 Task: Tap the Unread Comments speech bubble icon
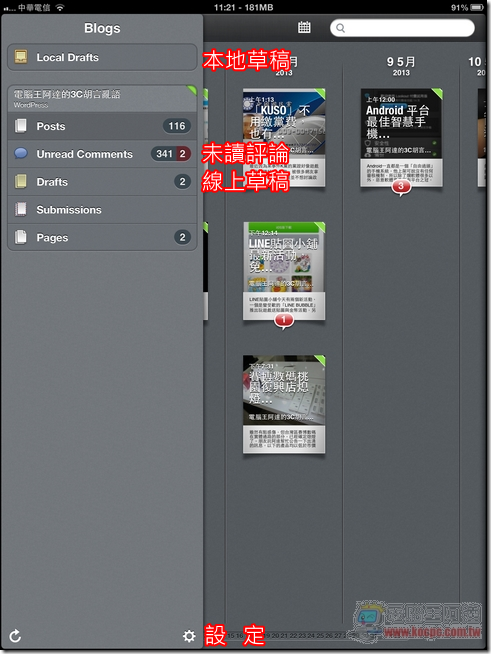21,153
